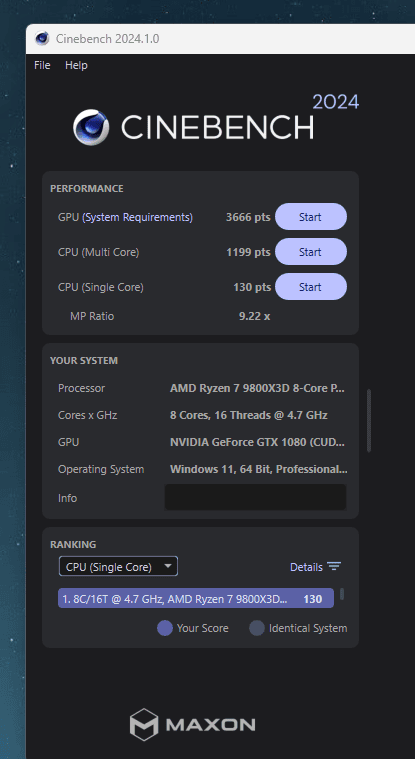The width and height of the screenshot is (415, 759).
Task: Click the CPU (Multi Core) label
Action: (x=98, y=252)
